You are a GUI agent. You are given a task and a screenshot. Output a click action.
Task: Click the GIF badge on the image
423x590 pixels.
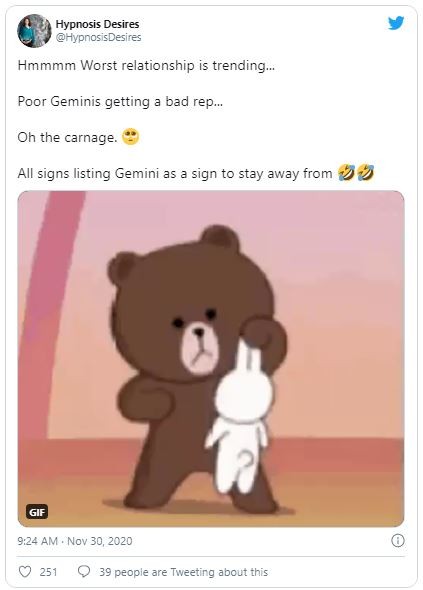tap(37, 512)
